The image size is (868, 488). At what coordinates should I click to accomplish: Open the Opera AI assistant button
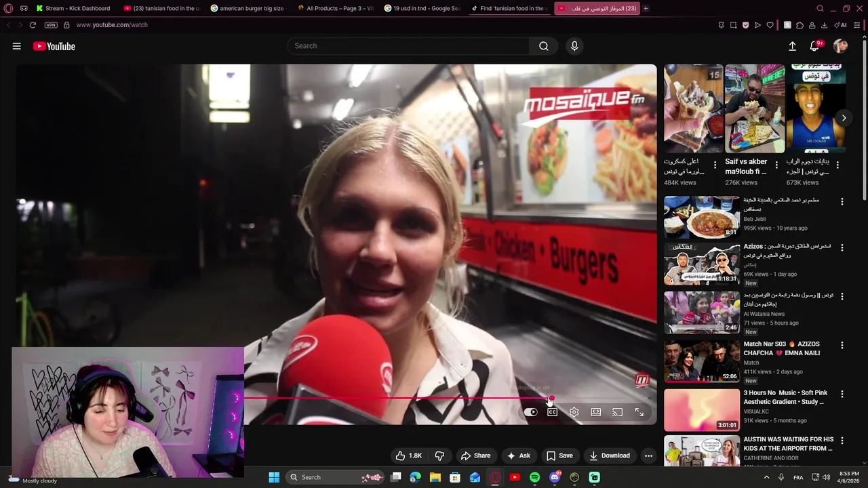840,25
